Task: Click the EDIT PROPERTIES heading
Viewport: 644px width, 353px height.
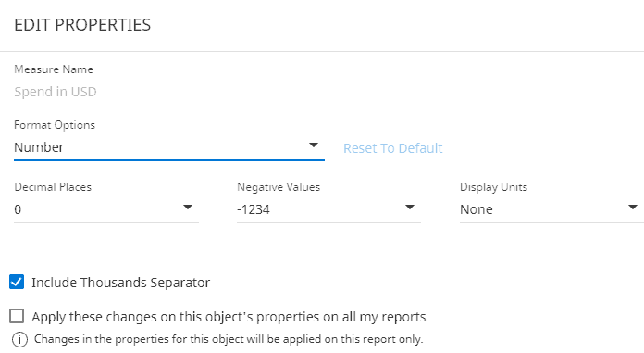Action: (82, 25)
